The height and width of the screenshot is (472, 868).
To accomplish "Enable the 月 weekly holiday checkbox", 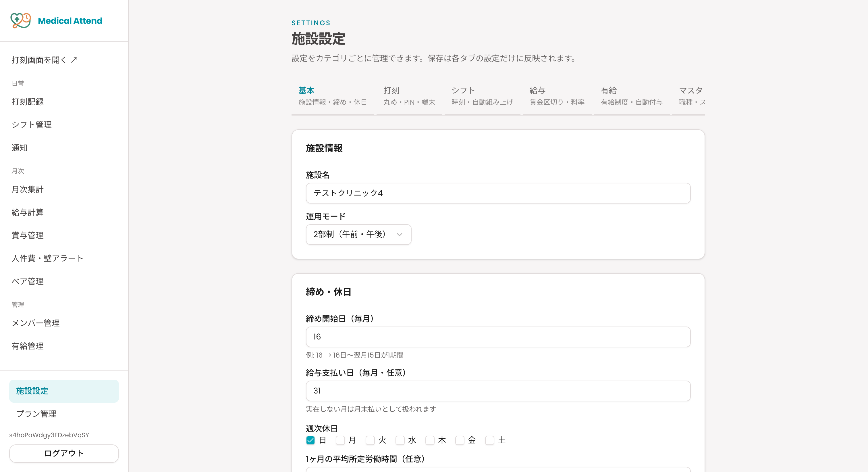I will [x=340, y=440].
